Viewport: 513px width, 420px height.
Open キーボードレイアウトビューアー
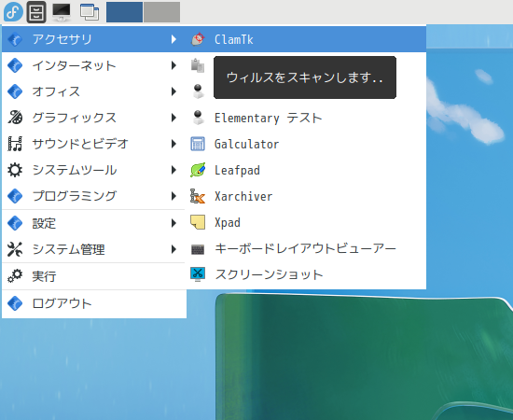click(x=306, y=249)
